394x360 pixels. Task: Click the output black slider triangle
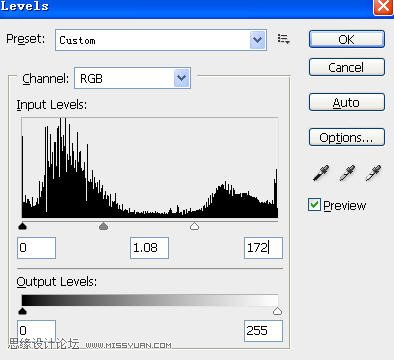click(x=22, y=311)
